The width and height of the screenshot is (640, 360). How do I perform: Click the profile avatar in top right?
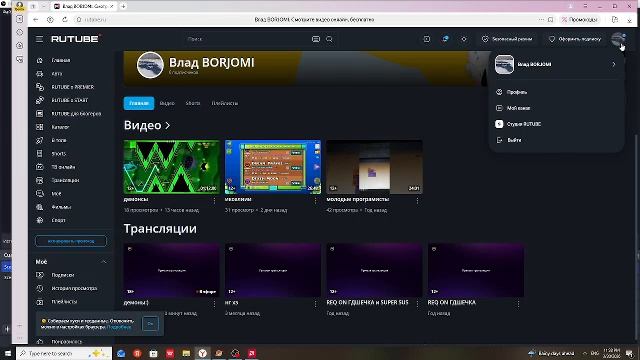618,39
